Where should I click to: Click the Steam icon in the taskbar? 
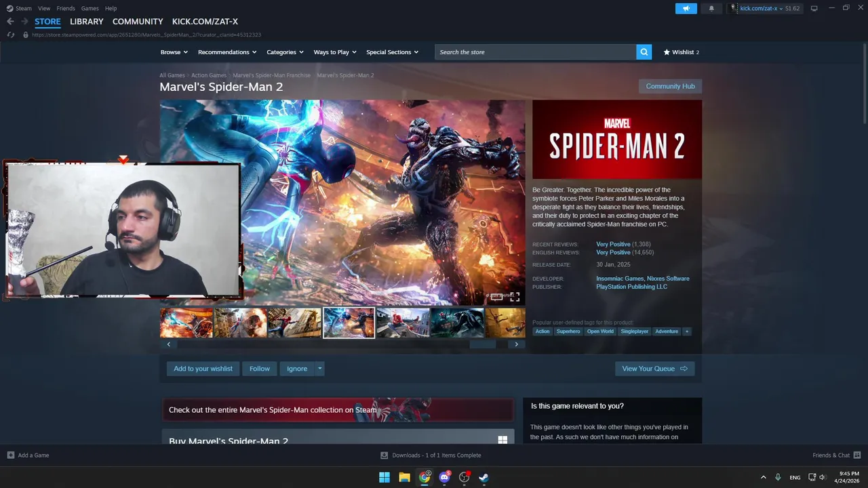coord(484,477)
